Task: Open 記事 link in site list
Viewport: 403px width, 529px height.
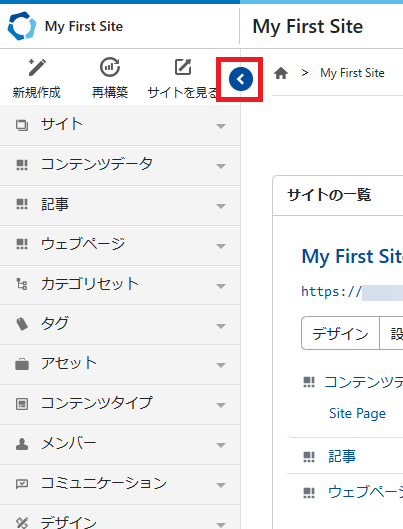Action: coord(342,456)
